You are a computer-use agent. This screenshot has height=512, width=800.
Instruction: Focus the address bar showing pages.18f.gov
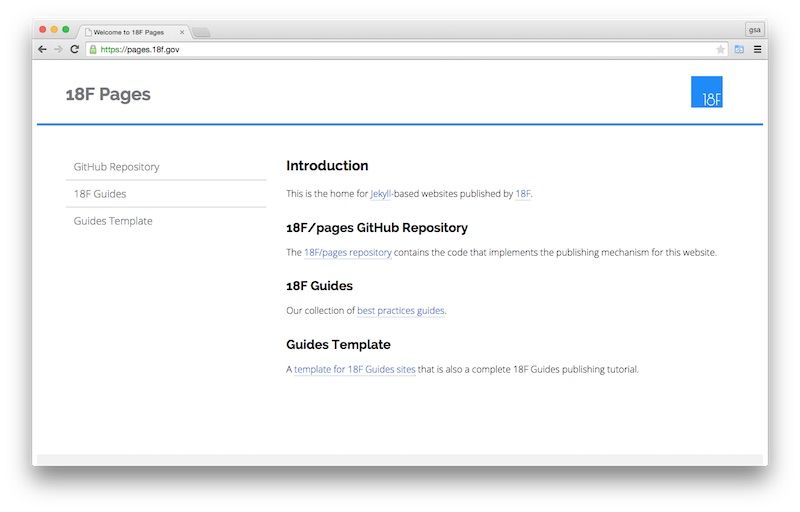406,49
